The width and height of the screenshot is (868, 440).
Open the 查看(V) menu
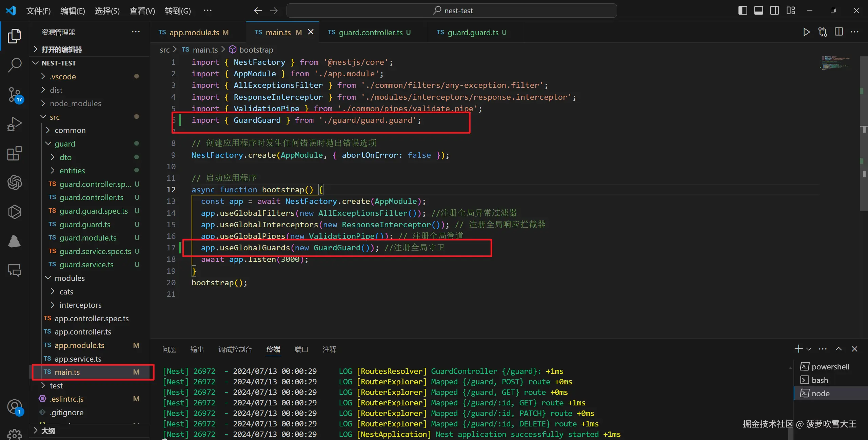coord(142,11)
